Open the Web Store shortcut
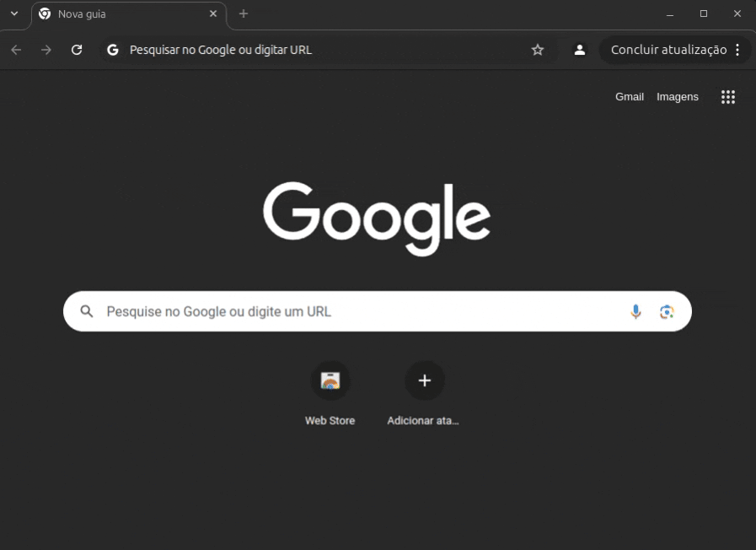756x550 pixels. 330,394
